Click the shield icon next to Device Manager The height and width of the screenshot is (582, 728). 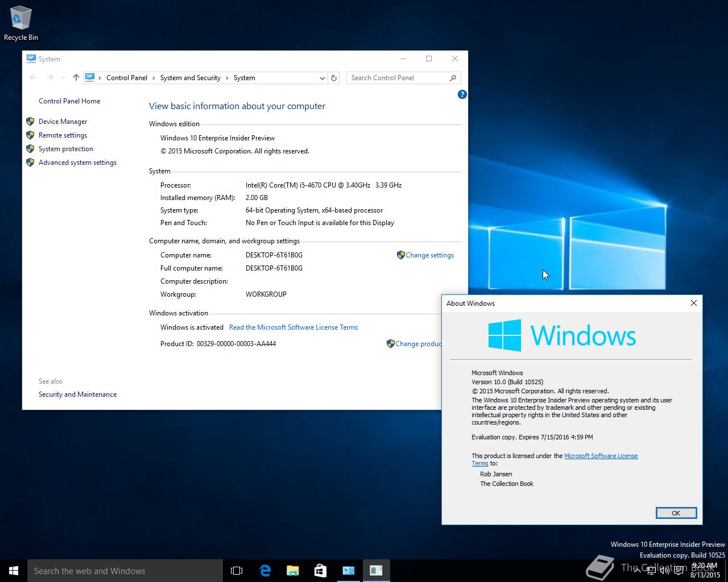[30, 122]
